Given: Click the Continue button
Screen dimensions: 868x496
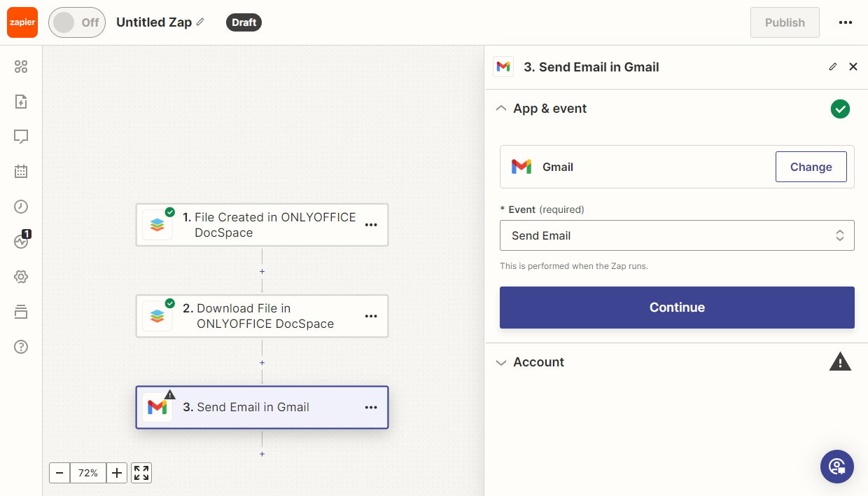Looking at the screenshot, I should [676, 308].
